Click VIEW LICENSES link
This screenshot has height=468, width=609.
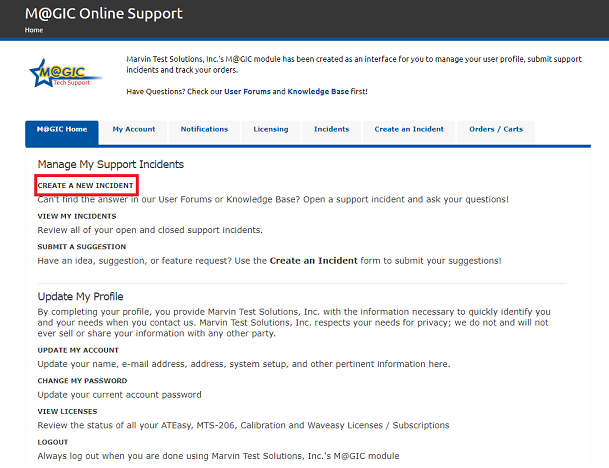point(68,411)
